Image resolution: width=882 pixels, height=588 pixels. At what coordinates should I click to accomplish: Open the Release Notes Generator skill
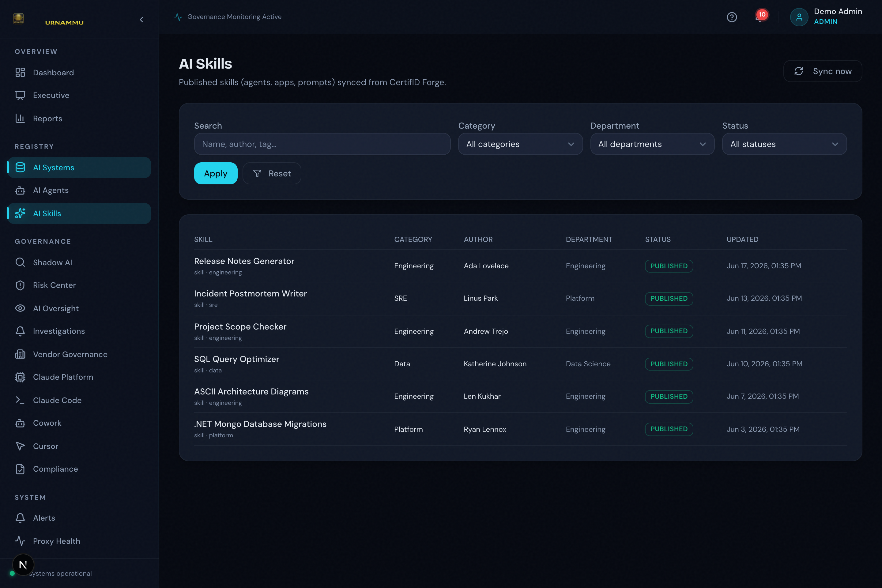click(244, 261)
